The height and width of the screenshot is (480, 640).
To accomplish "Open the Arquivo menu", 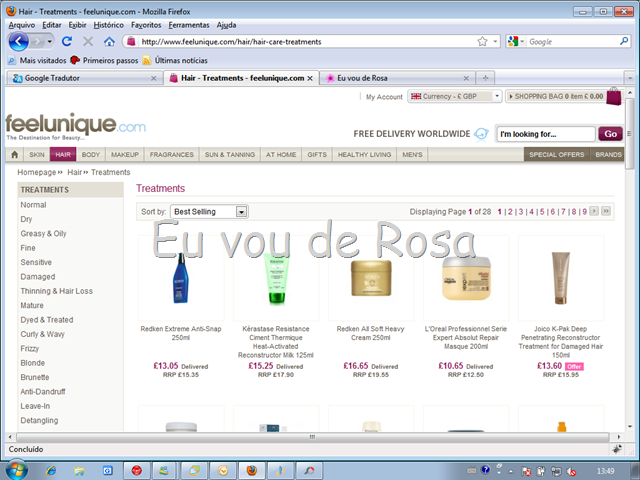I will coord(22,25).
